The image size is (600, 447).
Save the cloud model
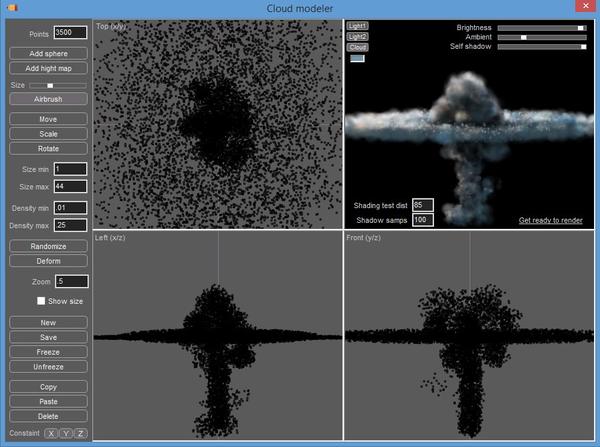48,337
